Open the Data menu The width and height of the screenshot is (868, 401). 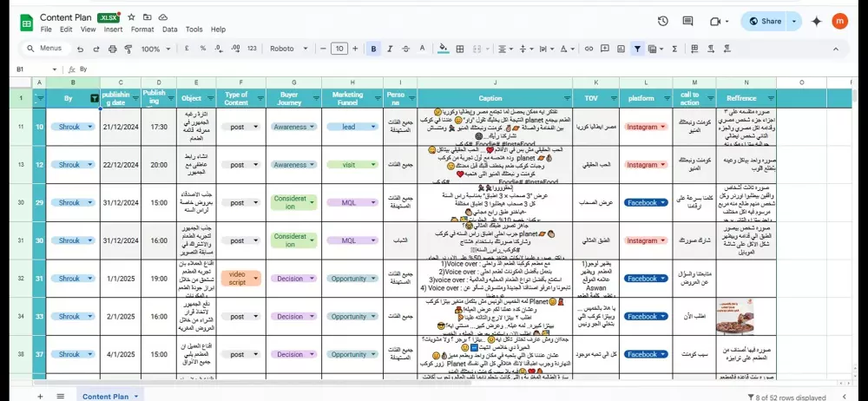pos(170,30)
